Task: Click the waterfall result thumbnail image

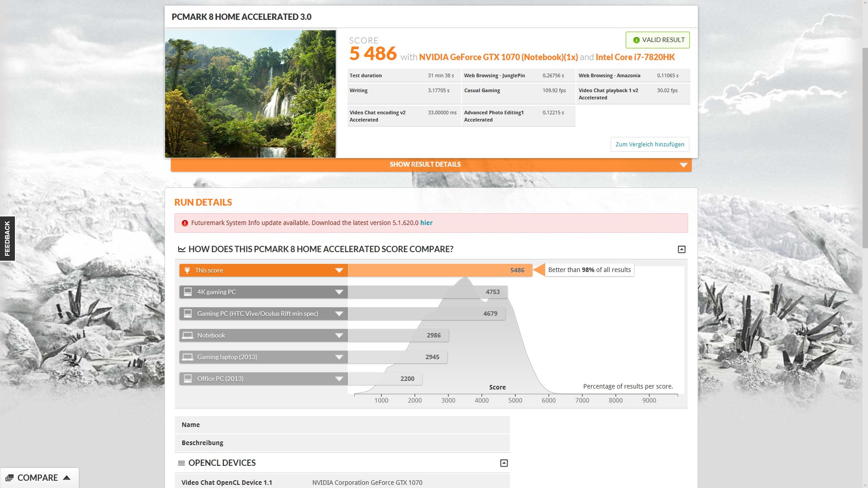Action: click(x=250, y=94)
